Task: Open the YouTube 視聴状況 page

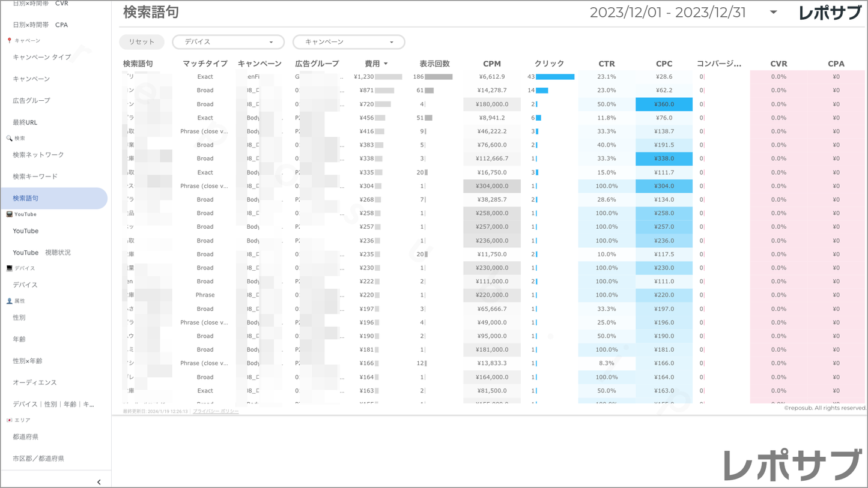Action: (41, 253)
